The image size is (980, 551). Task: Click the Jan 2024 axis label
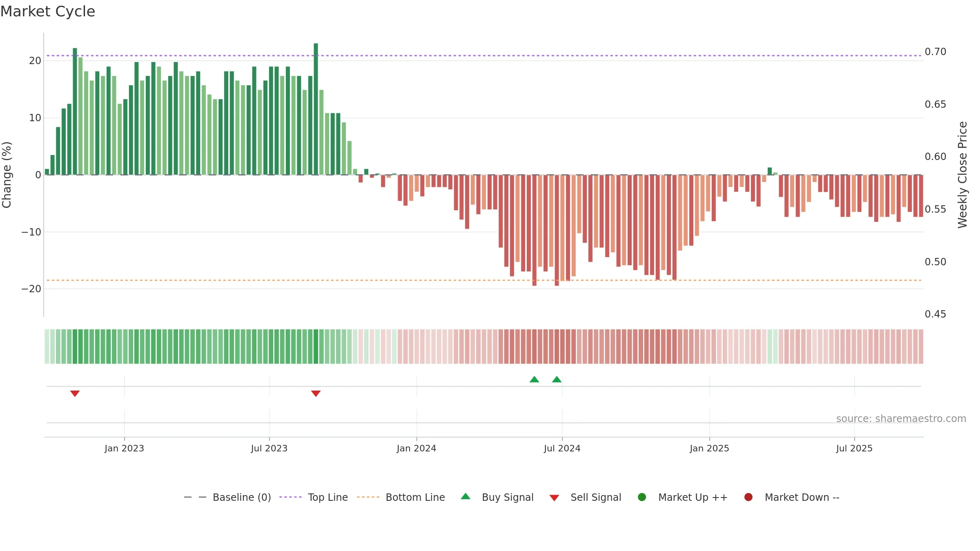click(x=416, y=449)
